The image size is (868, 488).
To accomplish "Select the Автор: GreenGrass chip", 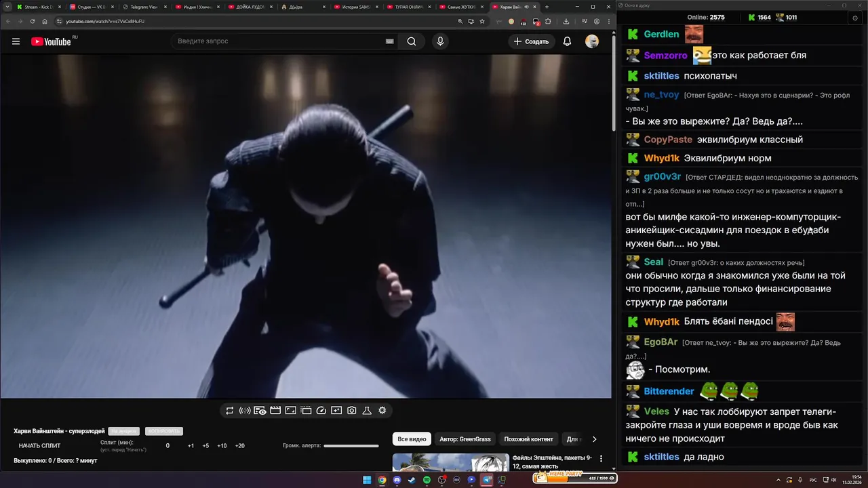I will 465,439.
